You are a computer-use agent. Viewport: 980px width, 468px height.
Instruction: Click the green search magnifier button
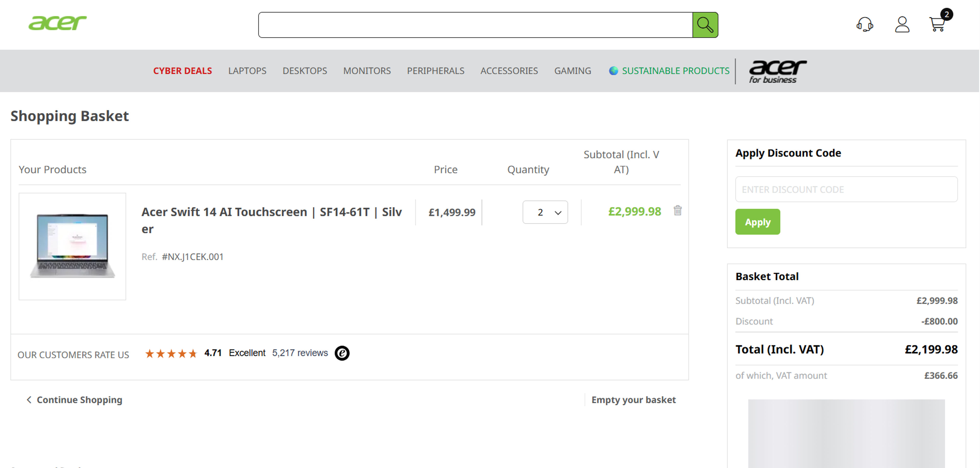click(705, 25)
